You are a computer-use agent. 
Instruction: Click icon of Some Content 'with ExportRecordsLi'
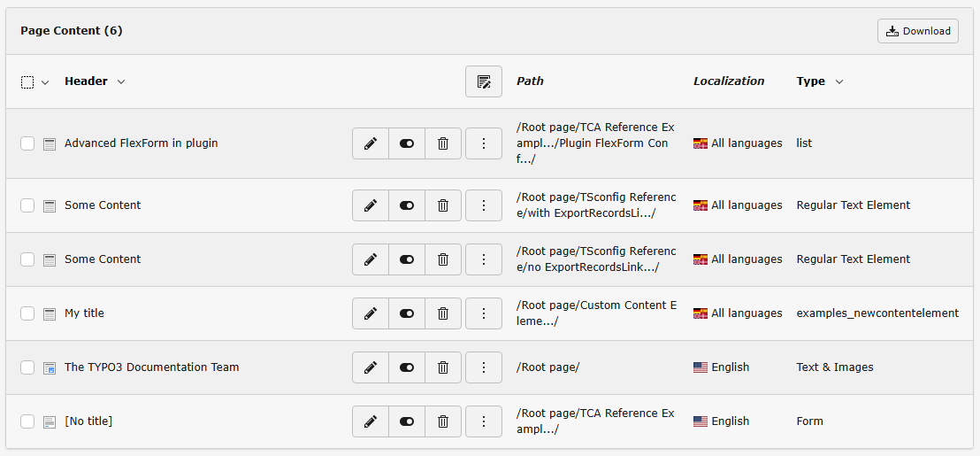[x=50, y=205]
